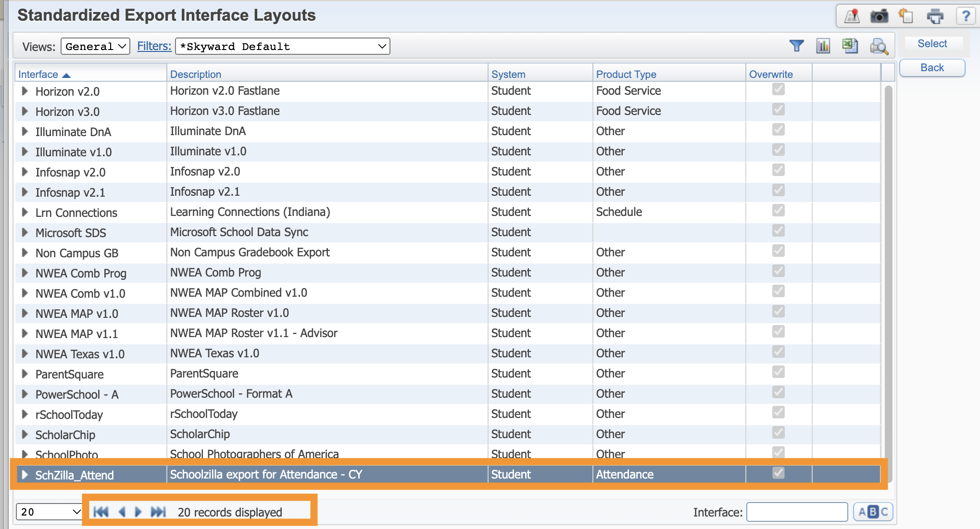The height and width of the screenshot is (529, 980).
Task: Toggle Overwrite checkbox for Horizon v2.0
Action: pos(779,89)
